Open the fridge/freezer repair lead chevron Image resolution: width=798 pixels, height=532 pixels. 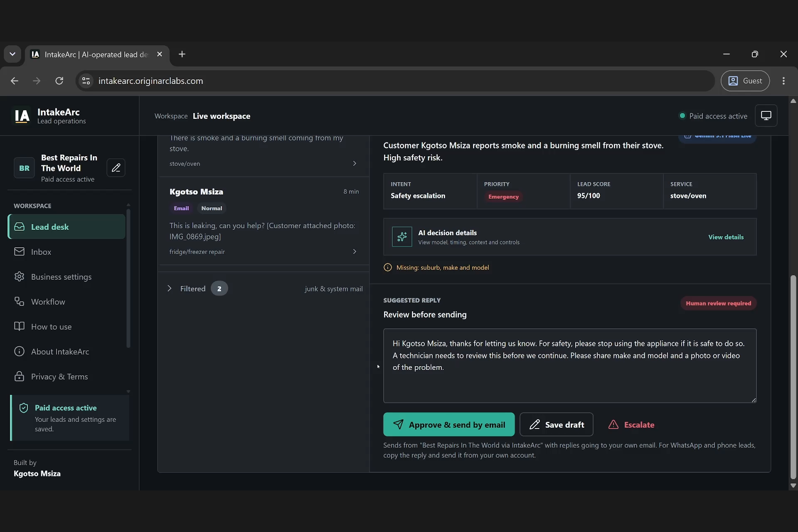coord(355,251)
